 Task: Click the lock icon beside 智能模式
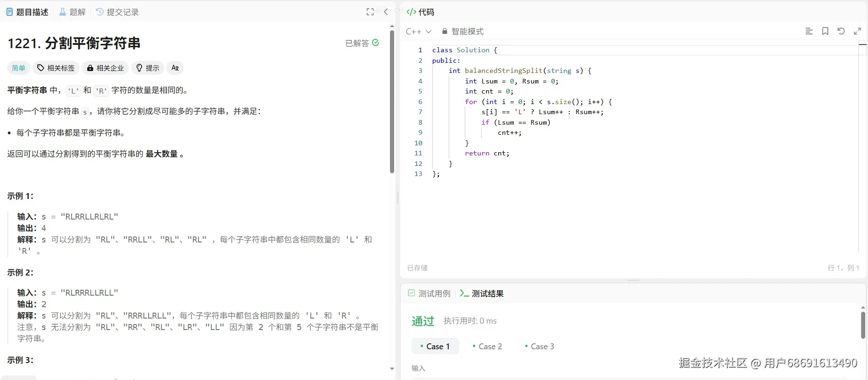click(x=445, y=32)
